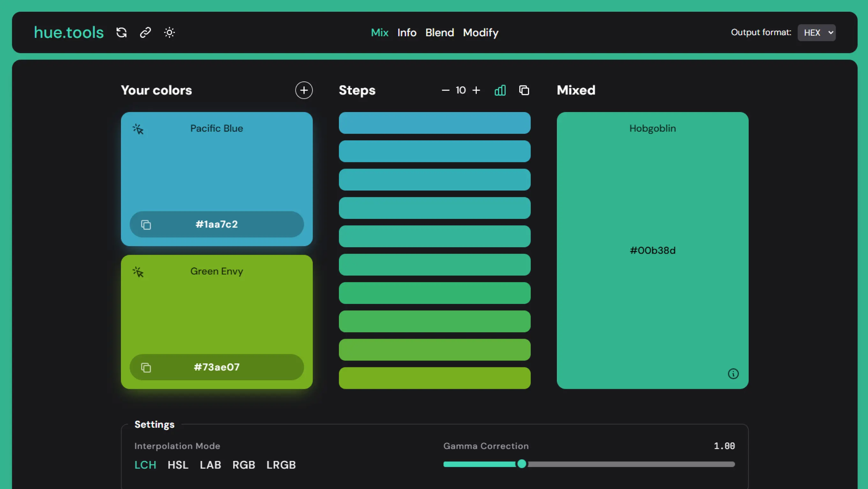The width and height of the screenshot is (868, 489).
Task: Decrease steps with minus button
Action: tap(445, 90)
